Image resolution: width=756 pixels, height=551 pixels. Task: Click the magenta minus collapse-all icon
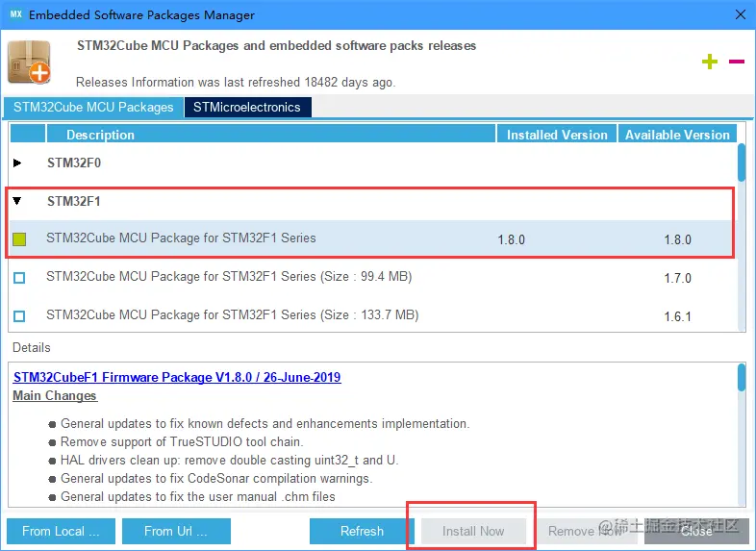pos(736,62)
